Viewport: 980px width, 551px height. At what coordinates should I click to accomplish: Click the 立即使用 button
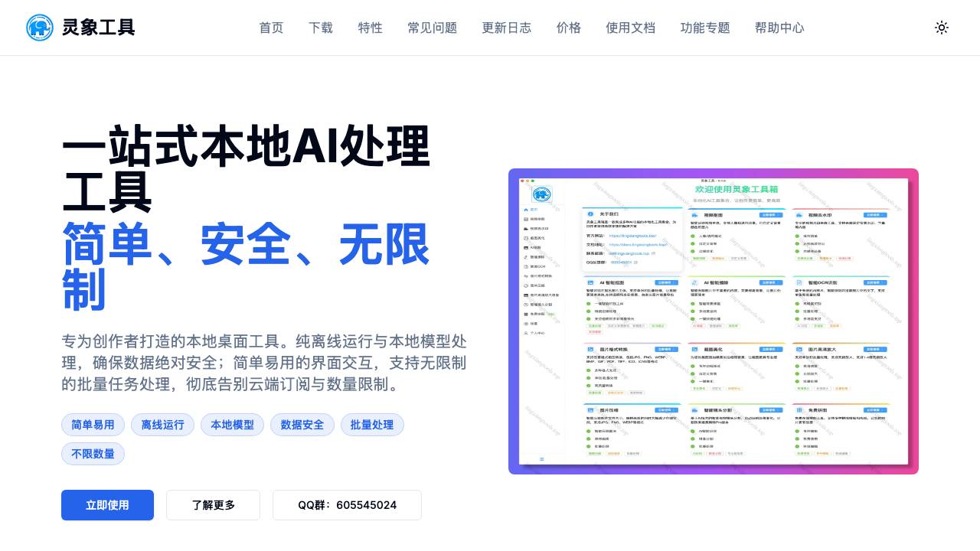tap(107, 505)
